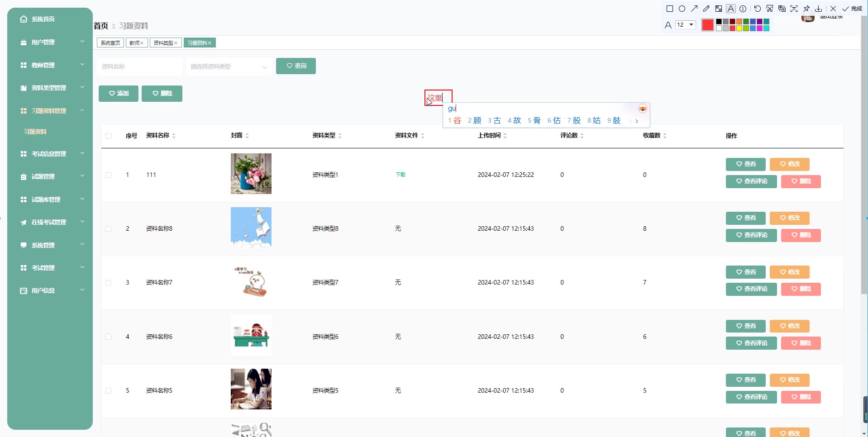Click the 系统首页 home icon in sidebar
Image resolution: width=868 pixels, height=437 pixels.
pyautogui.click(x=24, y=19)
